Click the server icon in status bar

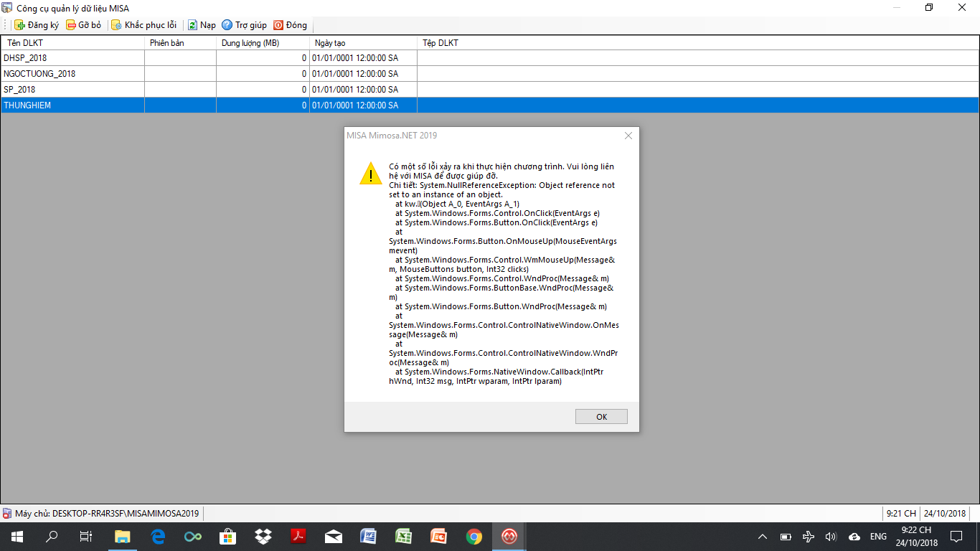click(x=7, y=514)
